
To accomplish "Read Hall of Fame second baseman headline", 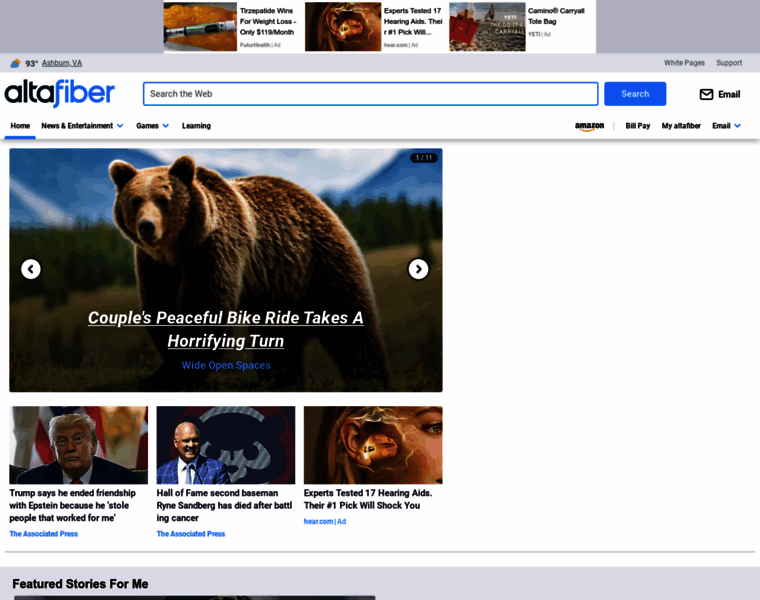I will coord(224,505).
